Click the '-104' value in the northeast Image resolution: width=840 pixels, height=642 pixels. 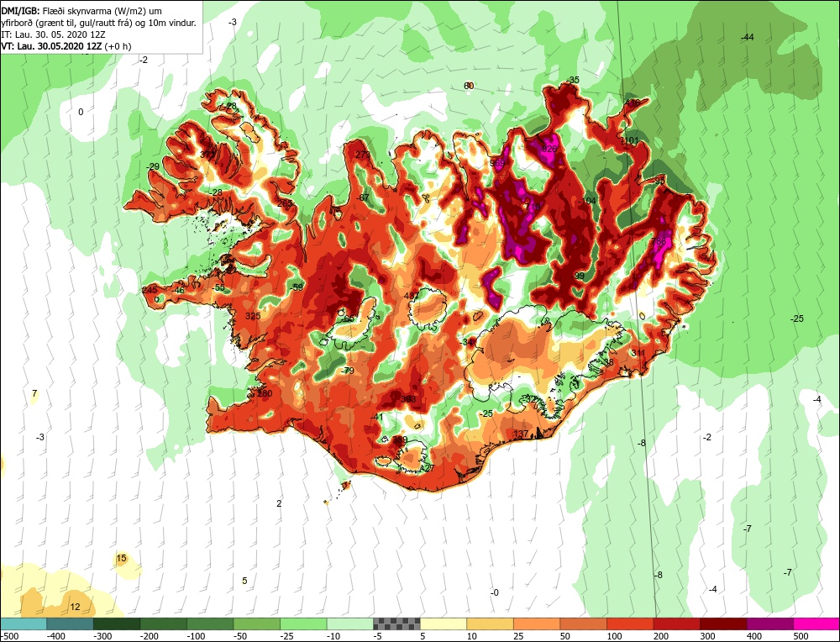(x=588, y=201)
